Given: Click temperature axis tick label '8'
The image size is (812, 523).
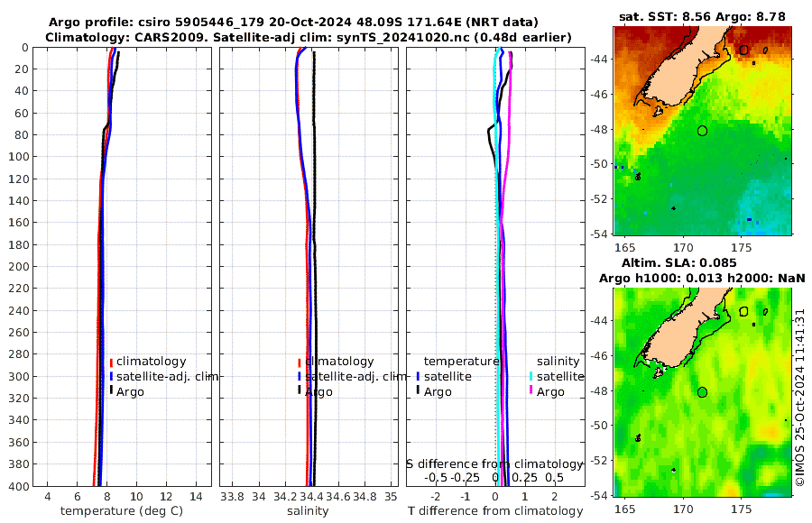Looking at the screenshot, I should [106, 497].
